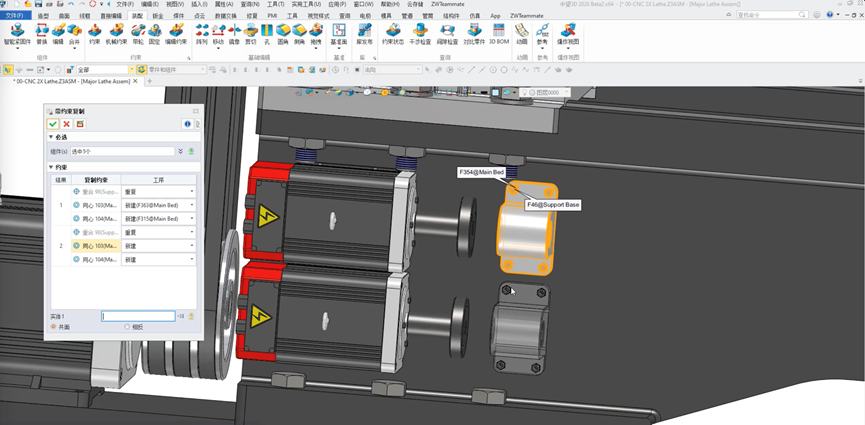The height and width of the screenshot is (425, 865).
Task: Click the 实体1 input field
Action: [x=138, y=316]
